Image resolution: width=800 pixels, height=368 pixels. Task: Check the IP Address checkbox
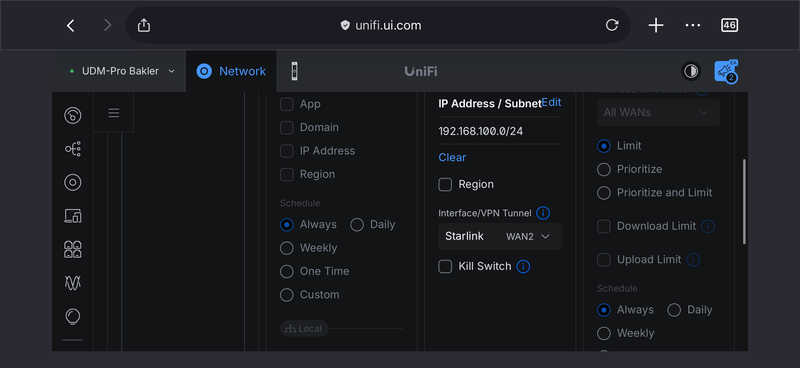pyautogui.click(x=287, y=151)
